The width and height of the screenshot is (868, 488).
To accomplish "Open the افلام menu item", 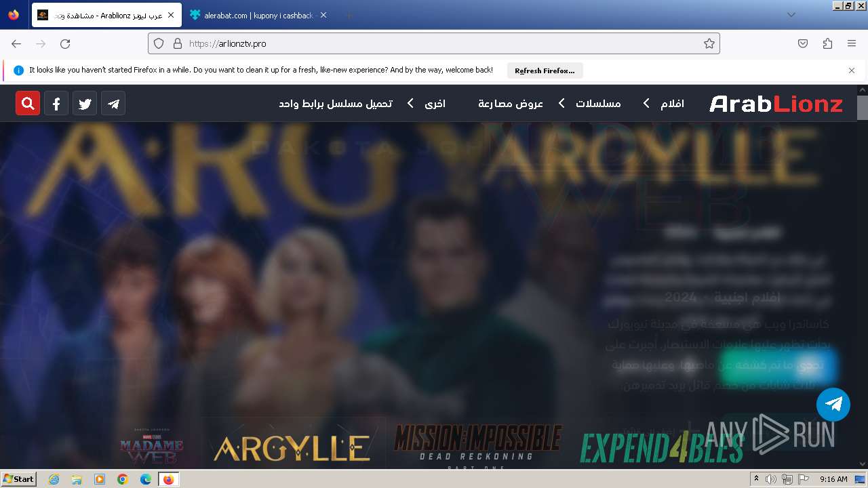I will point(673,104).
